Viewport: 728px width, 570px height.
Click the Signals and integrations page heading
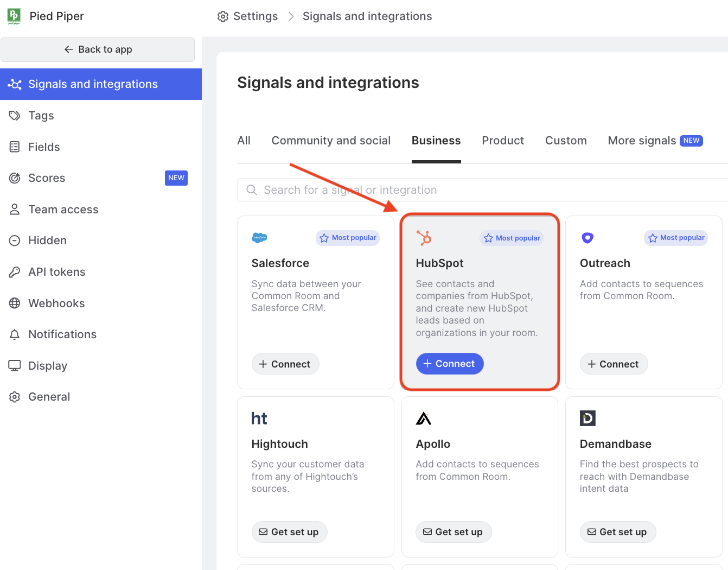tap(328, 83)
